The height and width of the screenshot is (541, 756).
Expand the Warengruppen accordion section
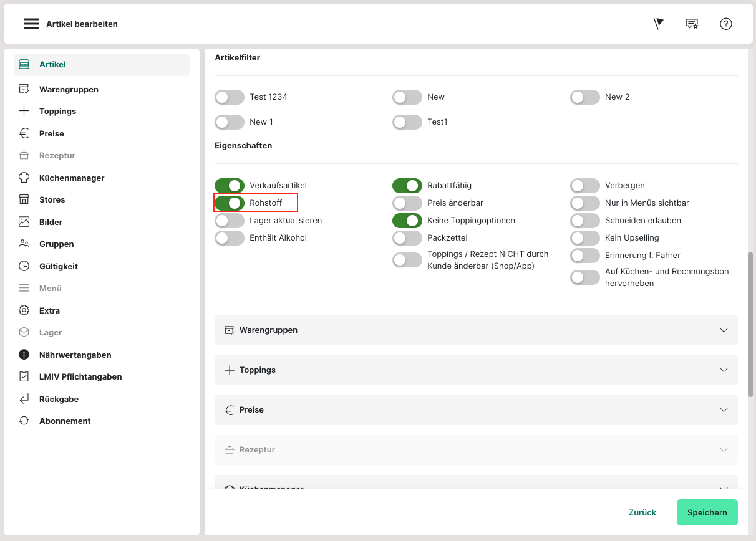coord(476,330)
